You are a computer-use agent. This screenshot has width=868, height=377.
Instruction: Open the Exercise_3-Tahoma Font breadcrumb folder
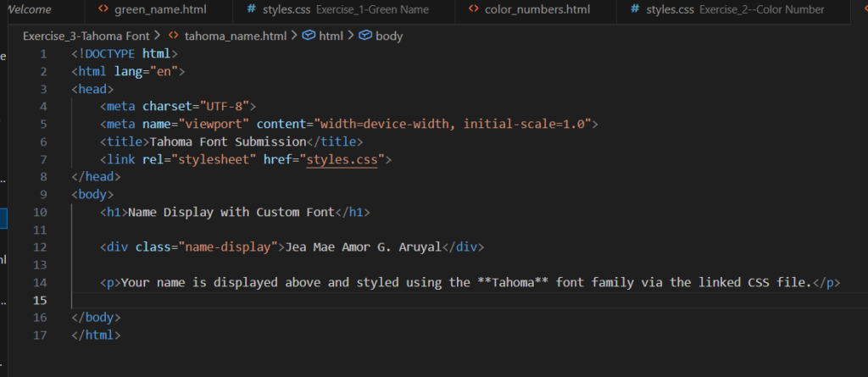[86, 36]
